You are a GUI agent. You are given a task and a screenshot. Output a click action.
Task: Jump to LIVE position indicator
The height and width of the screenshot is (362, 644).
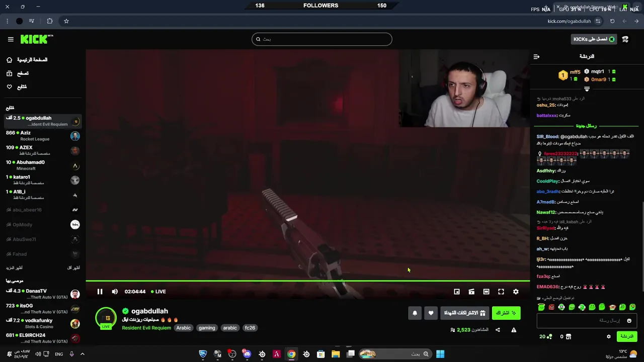[x=158, y=292]
